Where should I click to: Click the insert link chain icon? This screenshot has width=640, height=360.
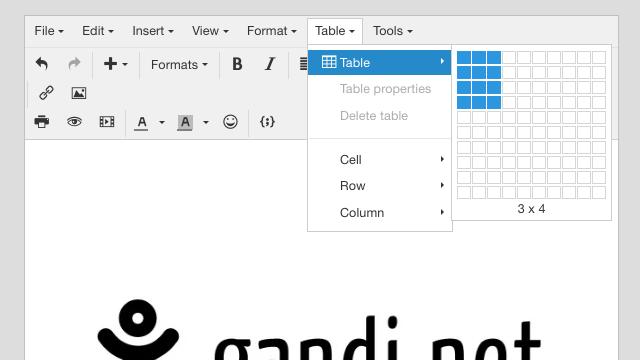(x=46, y=93)
